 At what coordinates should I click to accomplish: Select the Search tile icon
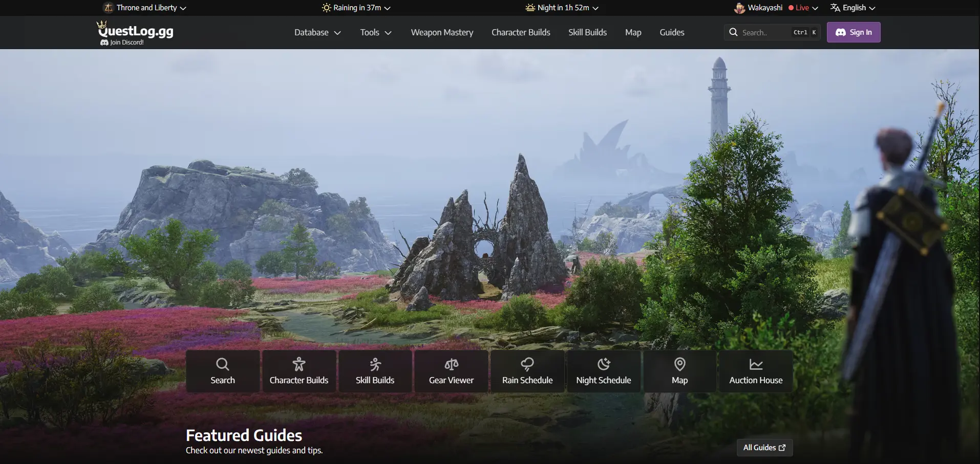tap(223, 364)
